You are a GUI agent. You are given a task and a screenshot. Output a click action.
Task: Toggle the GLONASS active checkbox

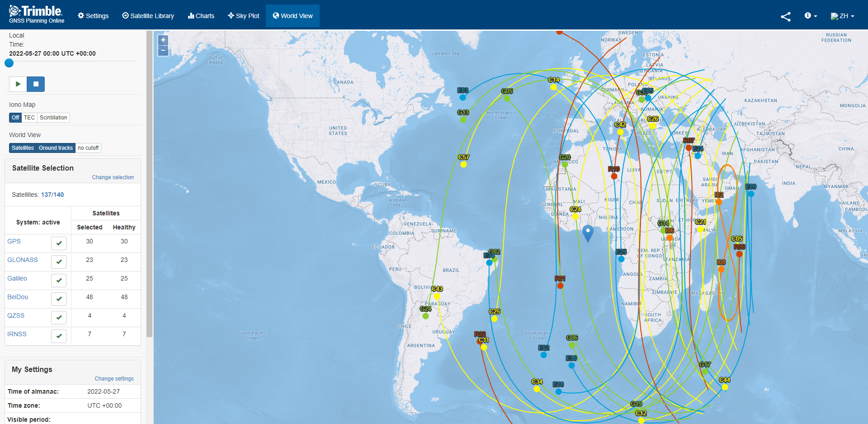point(59,262)
